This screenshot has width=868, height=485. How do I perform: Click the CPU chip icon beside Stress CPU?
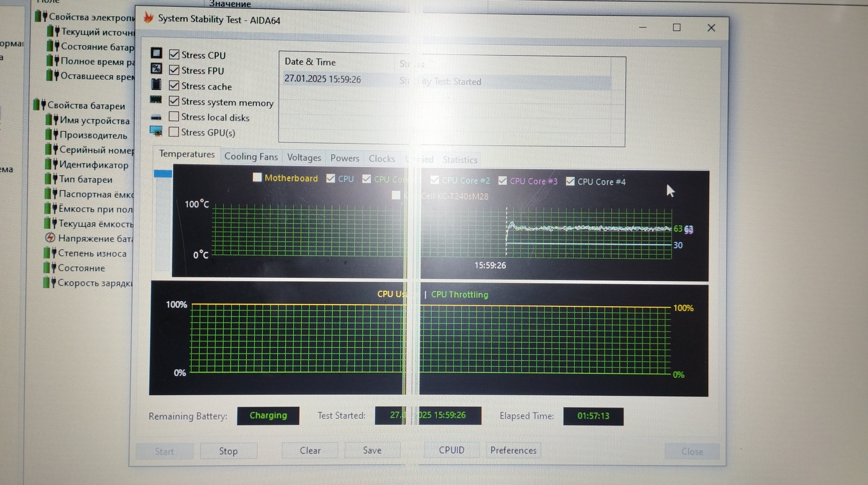pos(156,53)
